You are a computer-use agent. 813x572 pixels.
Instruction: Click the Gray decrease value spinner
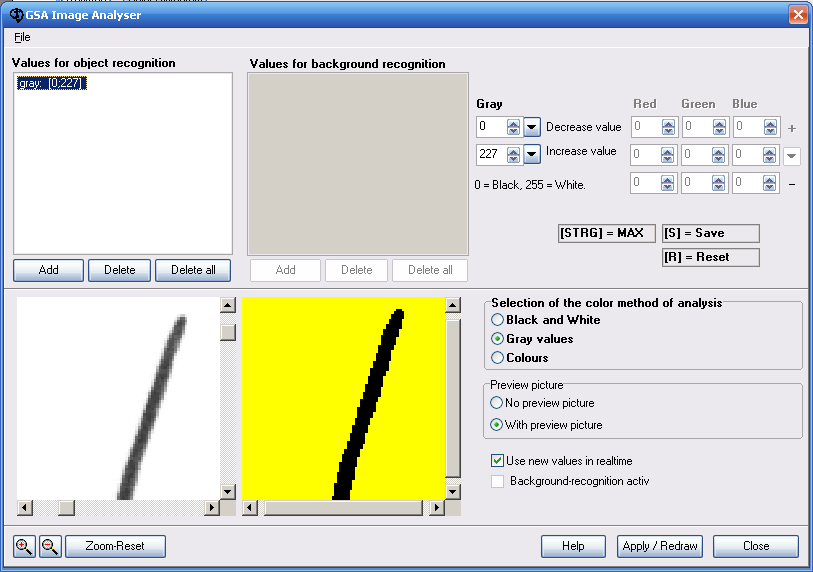click(x=513, y=127)
